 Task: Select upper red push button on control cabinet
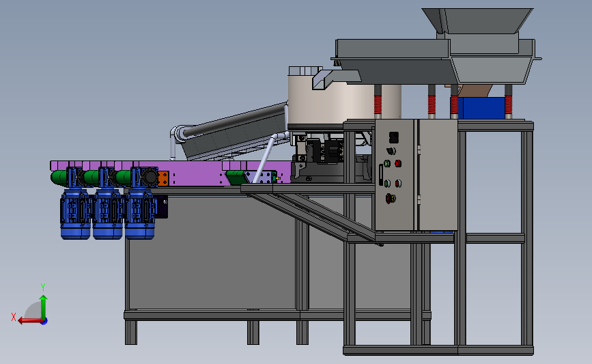[398, 163]
